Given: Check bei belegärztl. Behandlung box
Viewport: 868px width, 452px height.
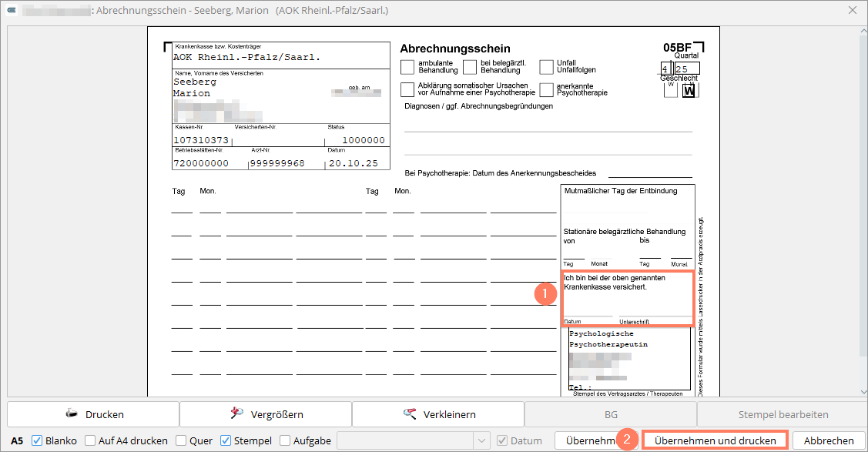Looking at the screenshot, I should 470,67.
